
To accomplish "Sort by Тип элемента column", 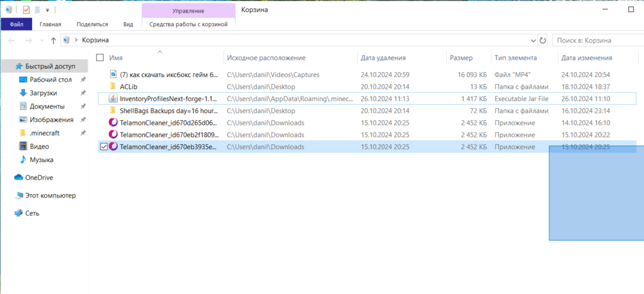I will 515,58.
